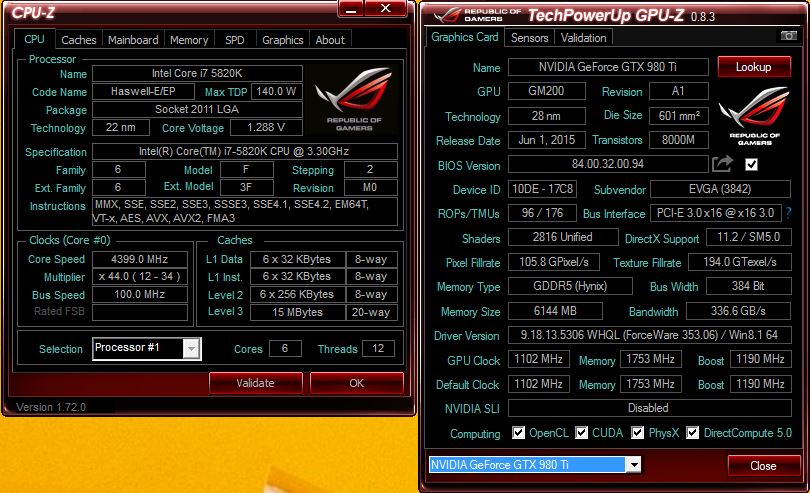Toggle the CUDA checkbox
This screenshot has width=810, height=493.
click(x=582, y=433)
